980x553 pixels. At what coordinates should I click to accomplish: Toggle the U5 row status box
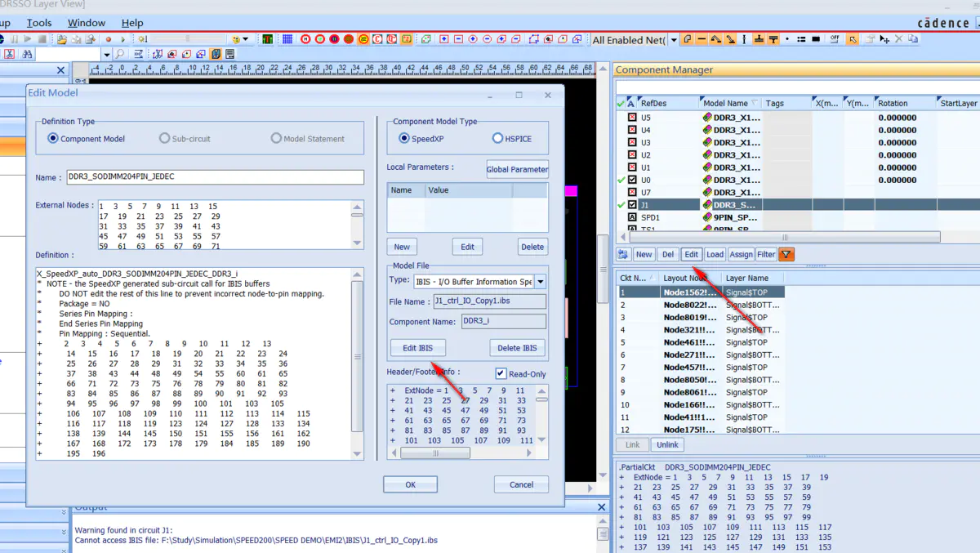632,118
